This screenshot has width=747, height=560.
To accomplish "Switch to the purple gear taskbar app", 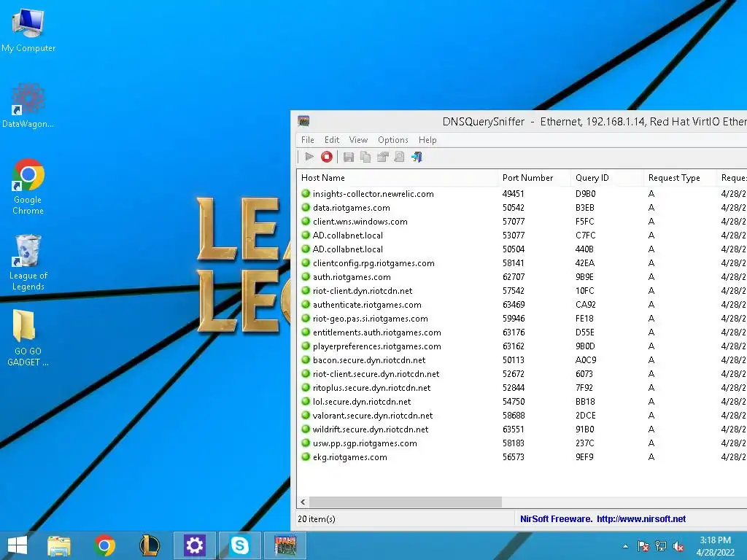I will (x=194, y=545).
